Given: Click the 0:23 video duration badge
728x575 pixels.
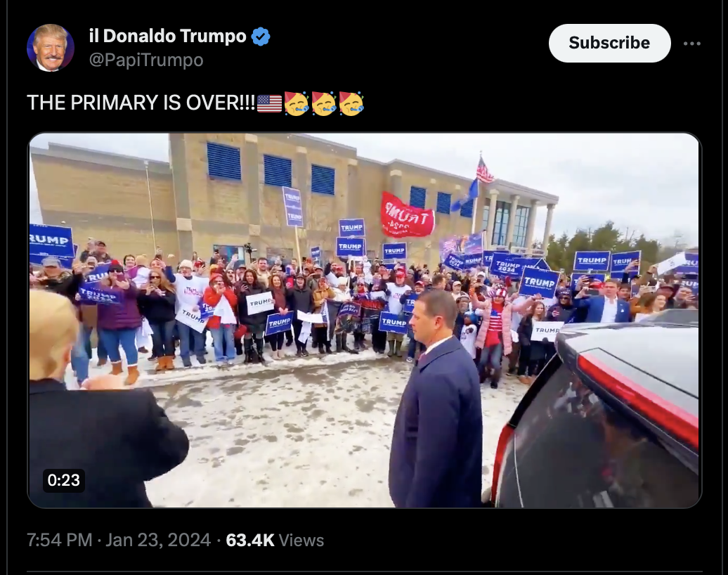Looking at the screenshot, I should click(x=64, y=480).
